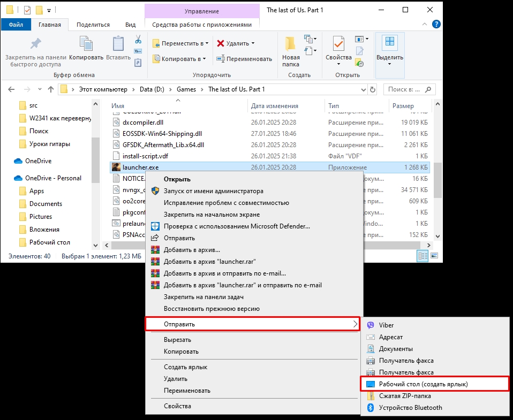Sort files by the Дата изменения column
This screenshot has width=513, height=420.
286,105
